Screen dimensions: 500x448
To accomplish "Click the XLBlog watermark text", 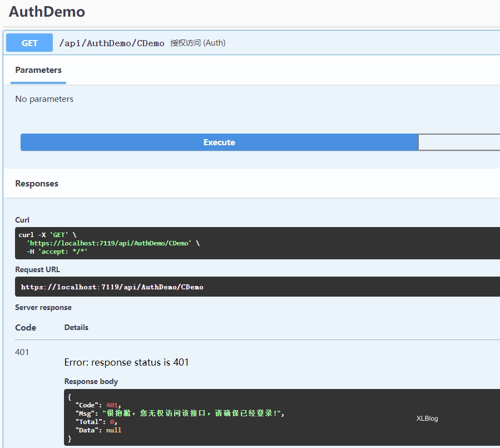I will pyautogui.click(x=427, y=419).
